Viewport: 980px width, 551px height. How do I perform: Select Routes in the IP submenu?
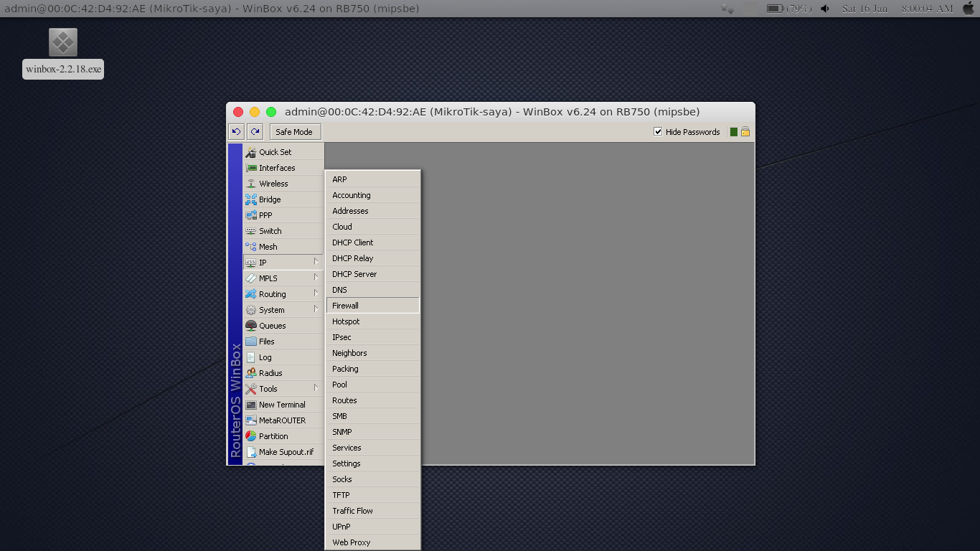coord(373,400)
